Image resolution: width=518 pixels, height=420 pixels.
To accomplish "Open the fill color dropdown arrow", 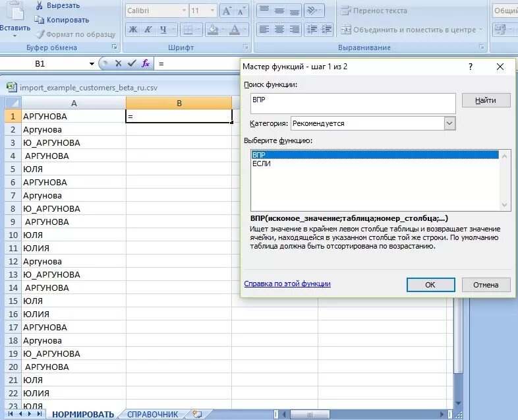I will (223, 30).
